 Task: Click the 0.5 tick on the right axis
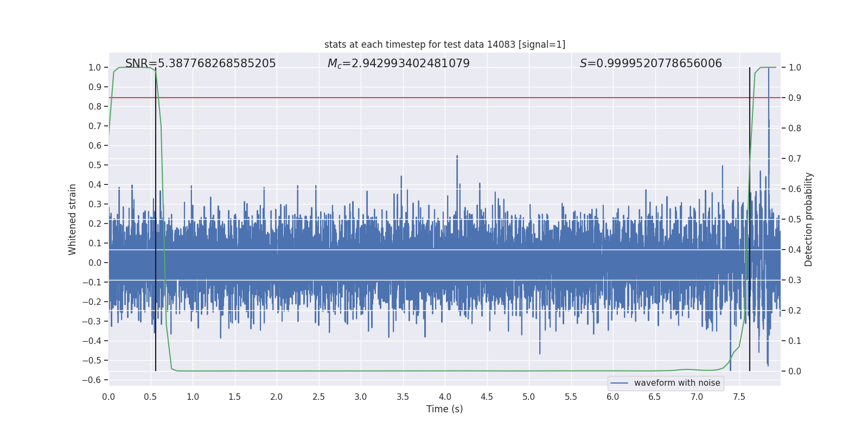coord(795,219)
